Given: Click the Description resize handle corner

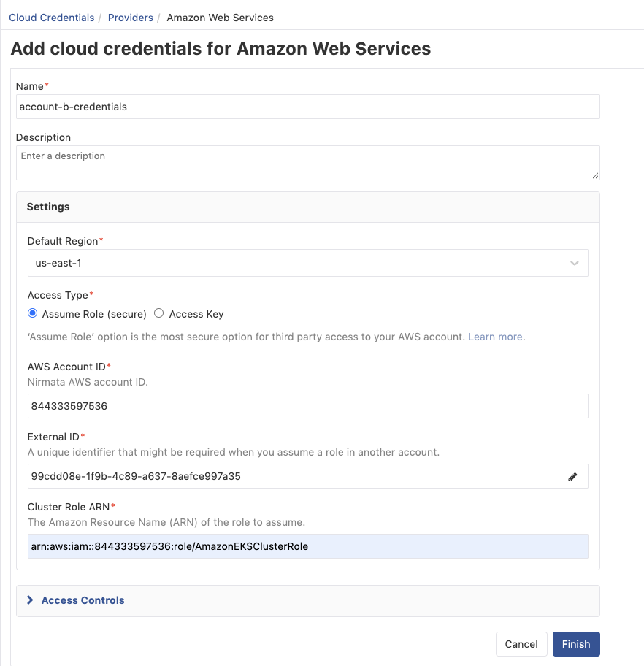Looking at the screenshot, I should [595, 175].
